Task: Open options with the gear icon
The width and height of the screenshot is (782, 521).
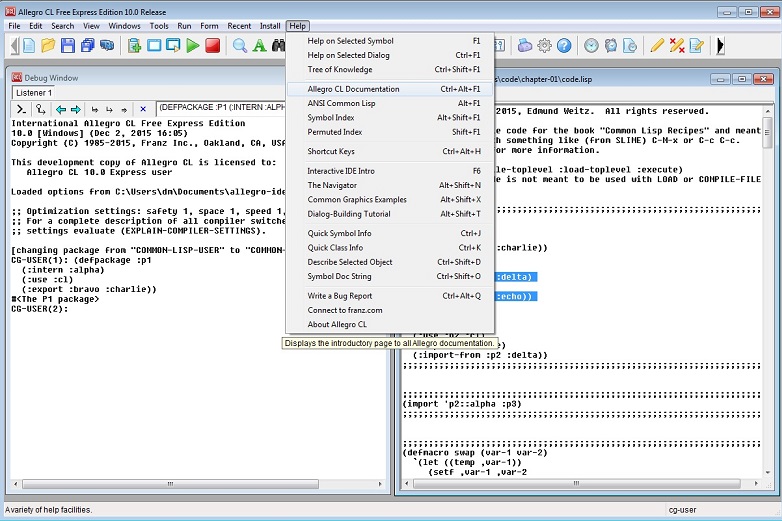Action: [x=545, y=46]
